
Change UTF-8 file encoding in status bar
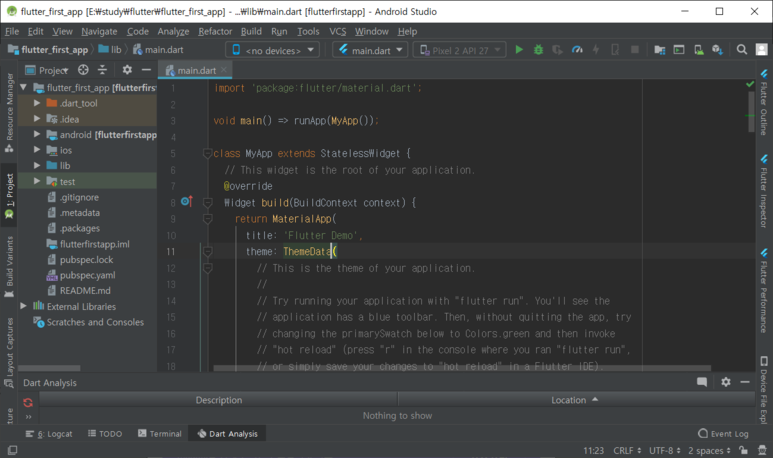click(x=665, y=450)
